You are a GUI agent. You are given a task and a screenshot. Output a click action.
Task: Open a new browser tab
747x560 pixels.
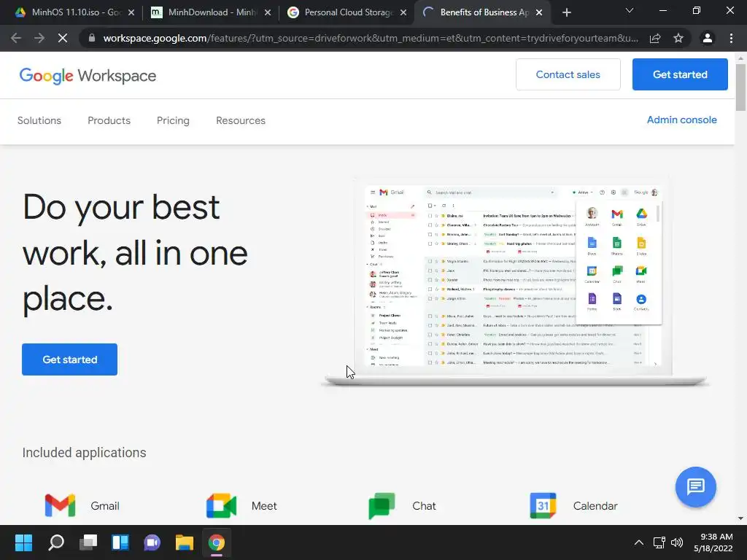click(566, 12)
